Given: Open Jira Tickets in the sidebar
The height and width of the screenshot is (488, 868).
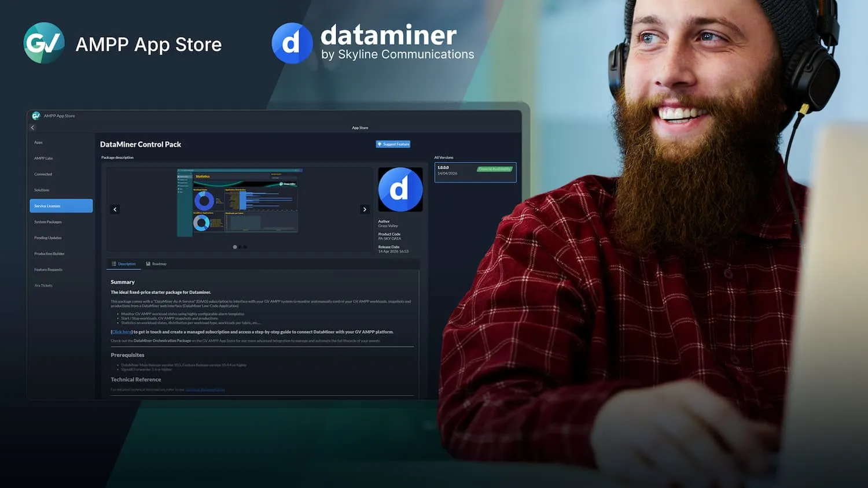Looking at the screenshot, I should point(43,286).
